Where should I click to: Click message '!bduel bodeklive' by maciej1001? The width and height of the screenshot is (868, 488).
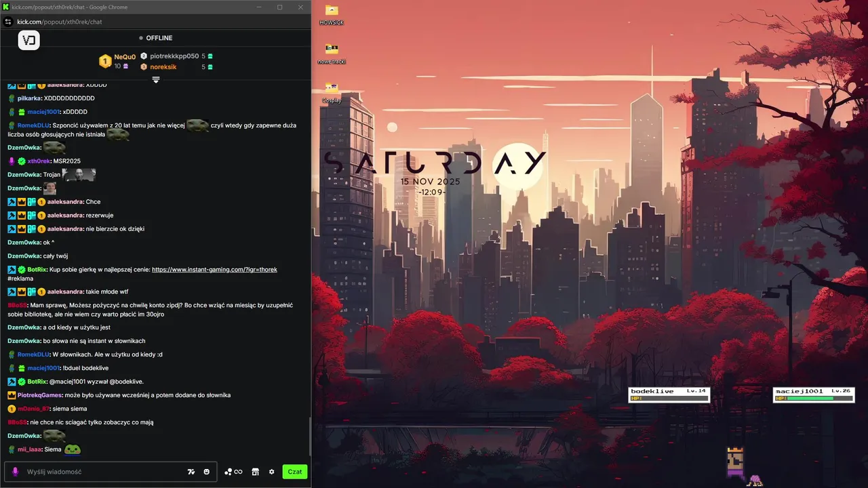pyautogui.click(x=85, y=368)
